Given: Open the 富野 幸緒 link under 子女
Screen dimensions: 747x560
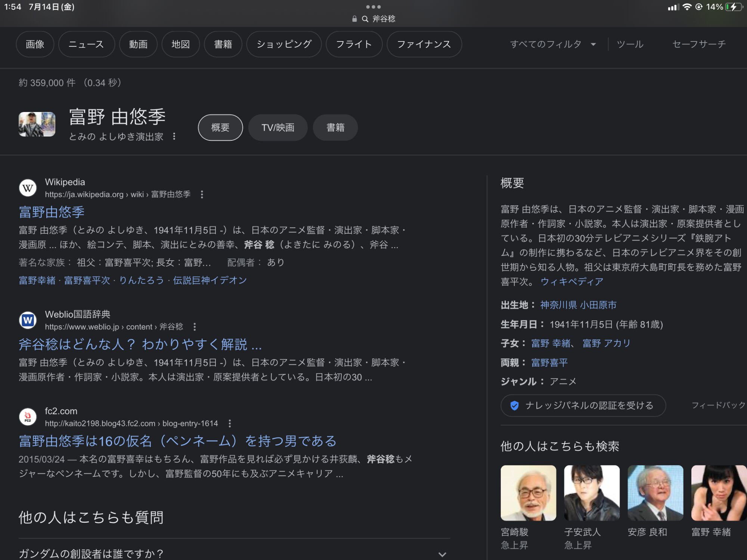Looking at the screenshot, I should tap(551, 343).
